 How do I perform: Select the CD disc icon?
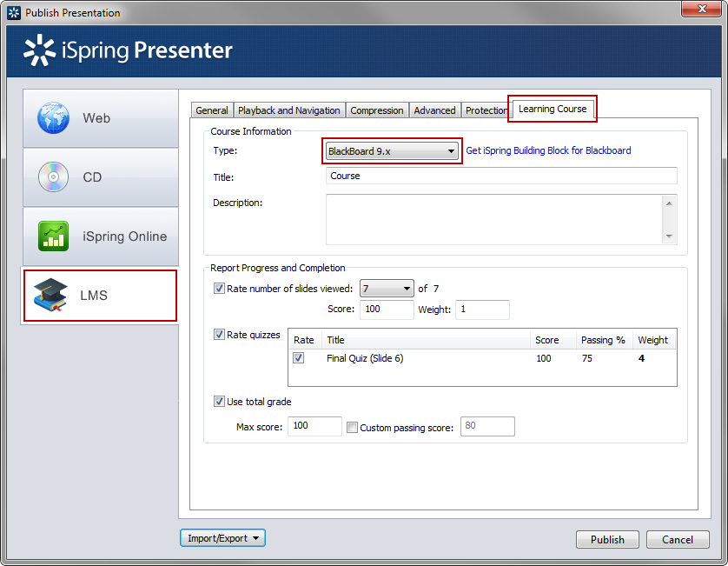(53, 177)
